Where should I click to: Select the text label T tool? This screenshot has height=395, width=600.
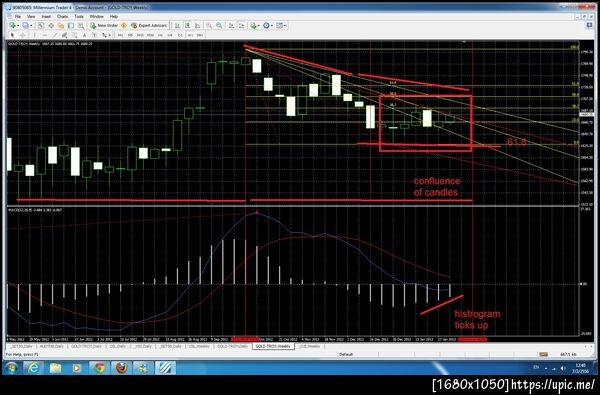[94, 35]
